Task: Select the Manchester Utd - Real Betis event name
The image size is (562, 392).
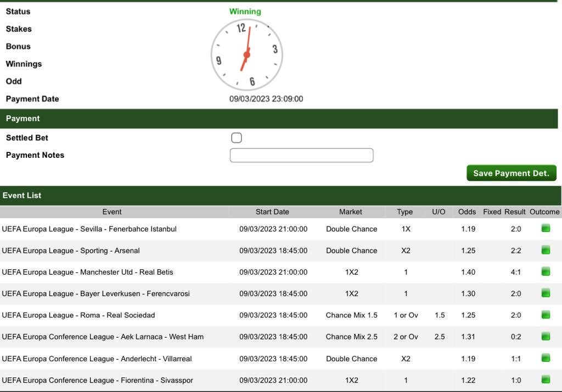Action: (x=87, y=272)
